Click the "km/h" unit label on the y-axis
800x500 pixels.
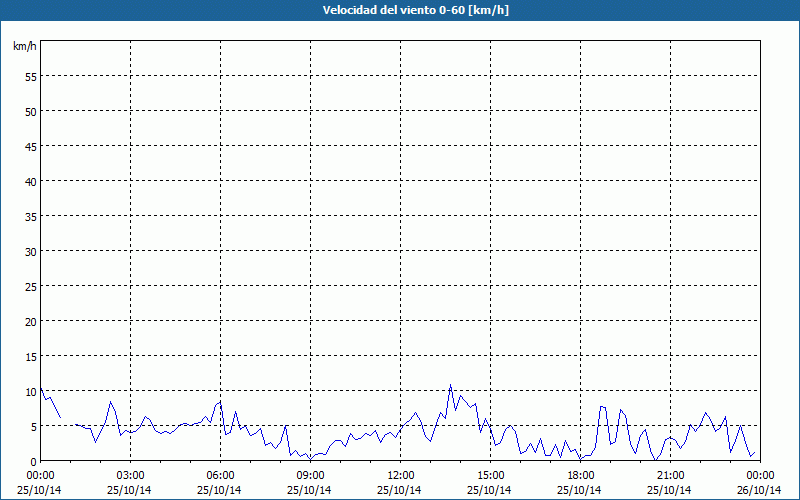[25, 46]
